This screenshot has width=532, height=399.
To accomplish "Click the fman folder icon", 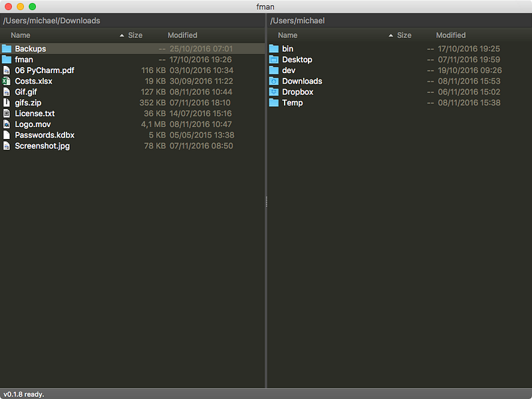I will (7, 59).
